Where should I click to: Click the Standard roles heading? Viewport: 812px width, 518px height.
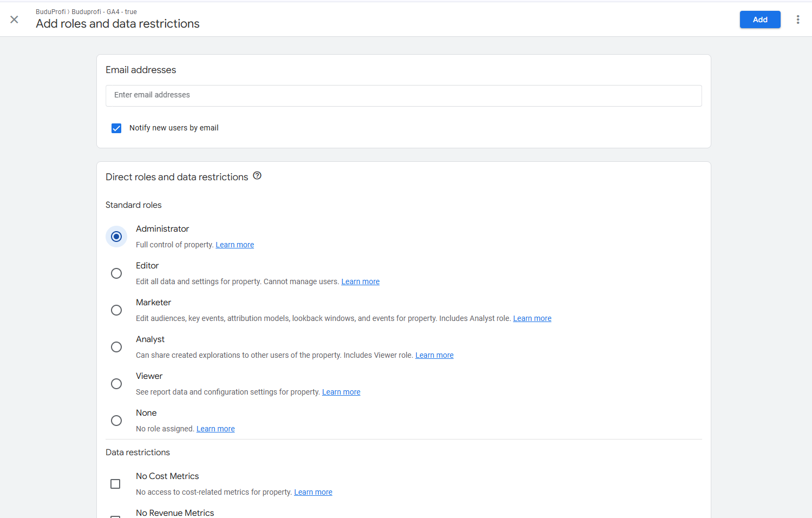134,205
